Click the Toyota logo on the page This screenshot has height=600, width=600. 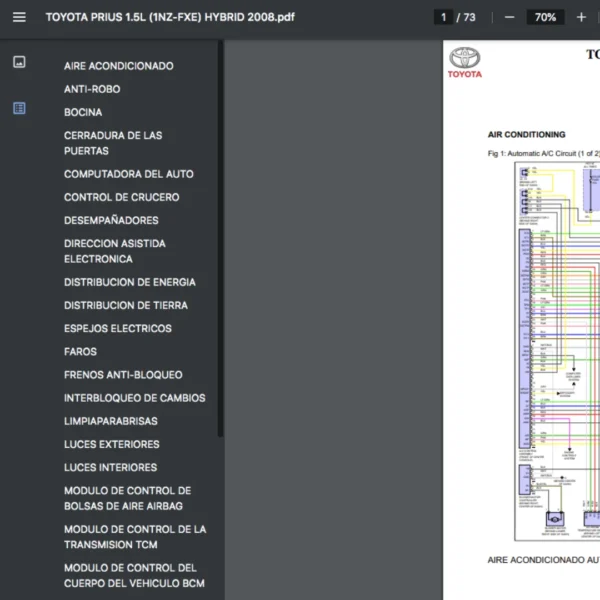[x=465, y=62]
